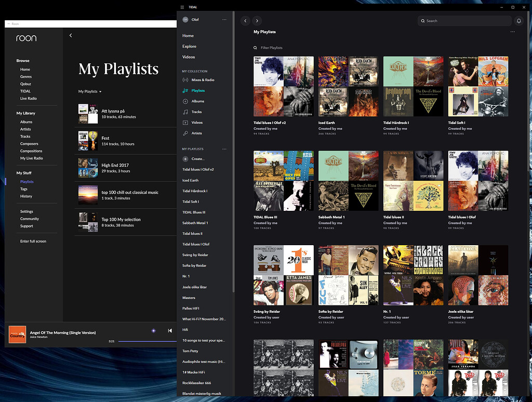Go forward using TIDAL's right arrow
Screen dimensions: 532x402
[x=257, y=20]
